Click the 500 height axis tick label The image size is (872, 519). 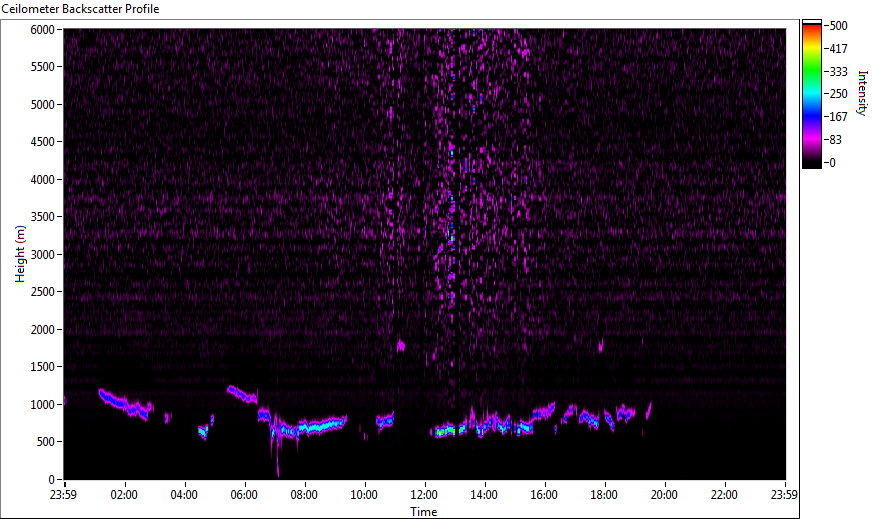[46, 442]
